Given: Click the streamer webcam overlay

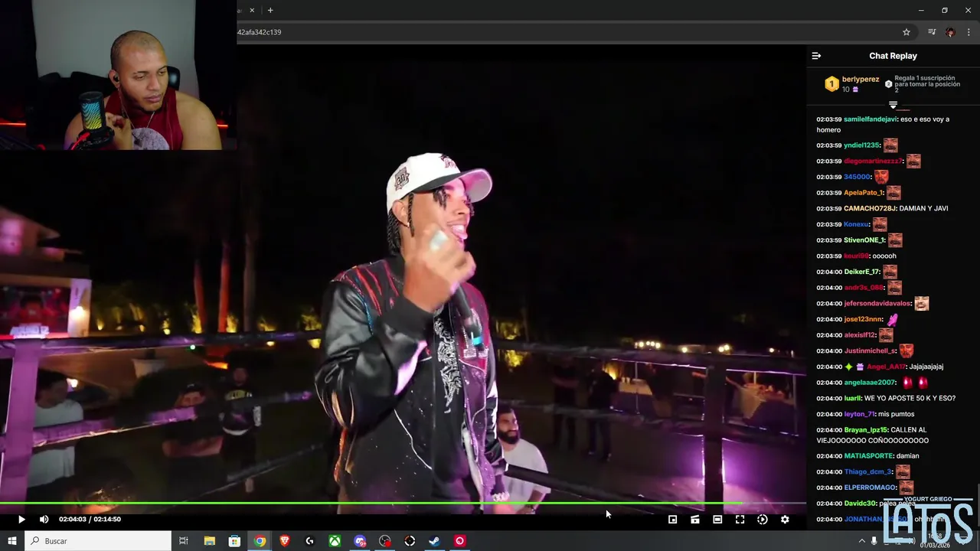Looking at the screenshot, I should click(119, 75).
